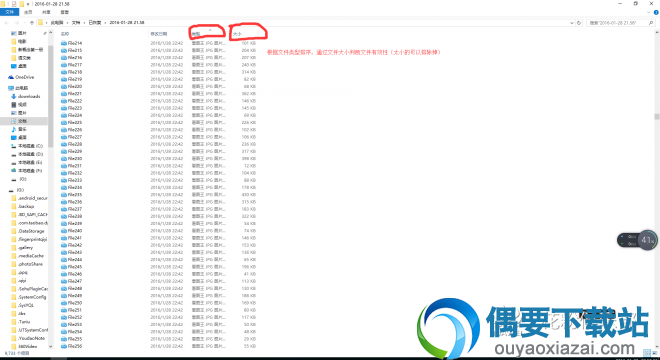Click the blue help icon below window controls
The image size is (660, 360).
click(x=656, y=12)
